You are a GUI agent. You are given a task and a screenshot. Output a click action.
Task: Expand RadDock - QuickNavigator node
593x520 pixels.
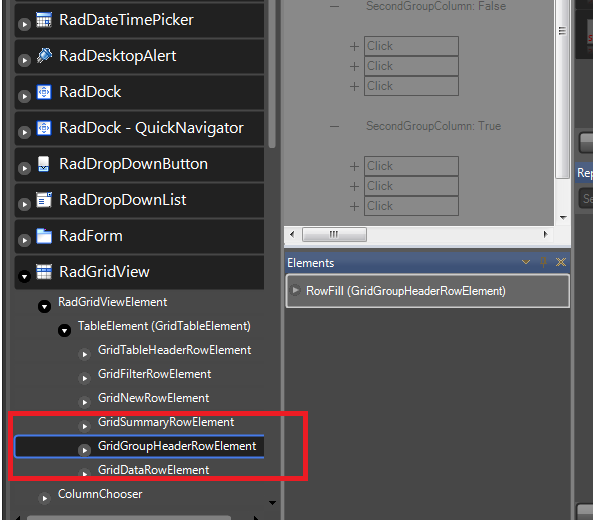pos(24,132)
